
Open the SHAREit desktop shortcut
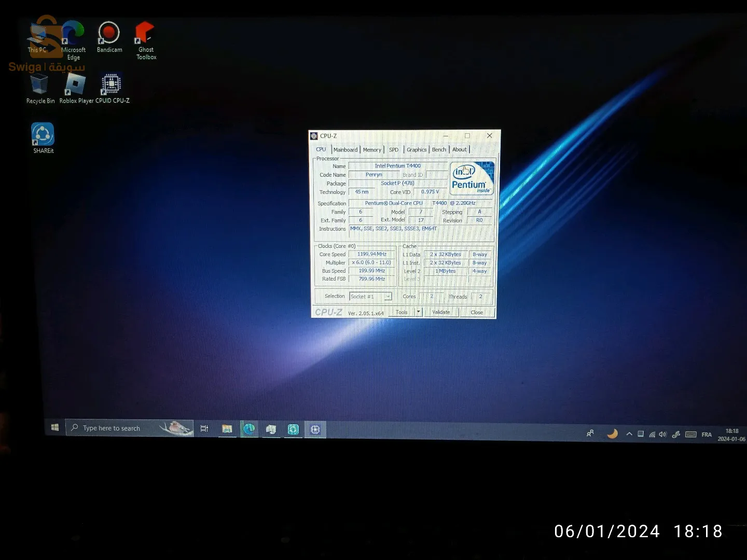pyautogui.click(x=43, y=136)
